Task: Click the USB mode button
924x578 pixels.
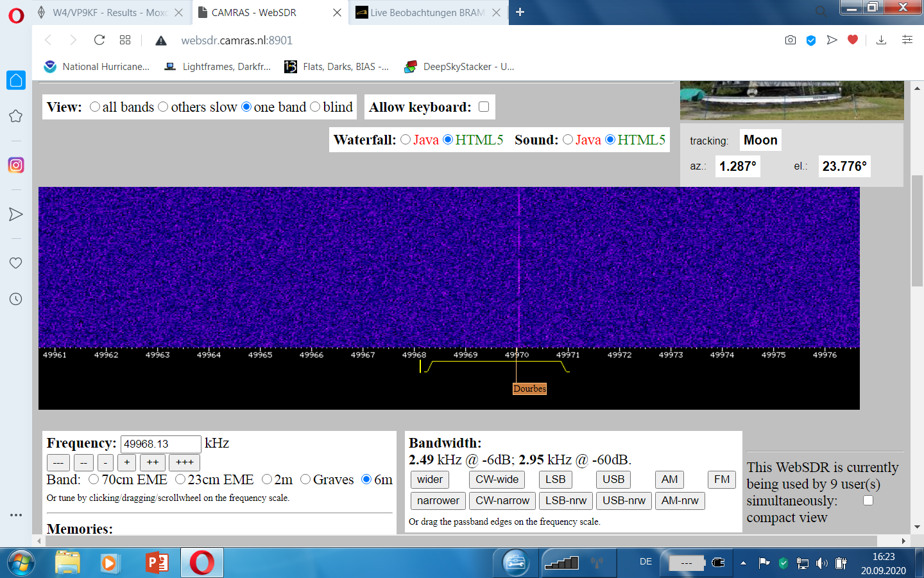Action: pos(613,479)
